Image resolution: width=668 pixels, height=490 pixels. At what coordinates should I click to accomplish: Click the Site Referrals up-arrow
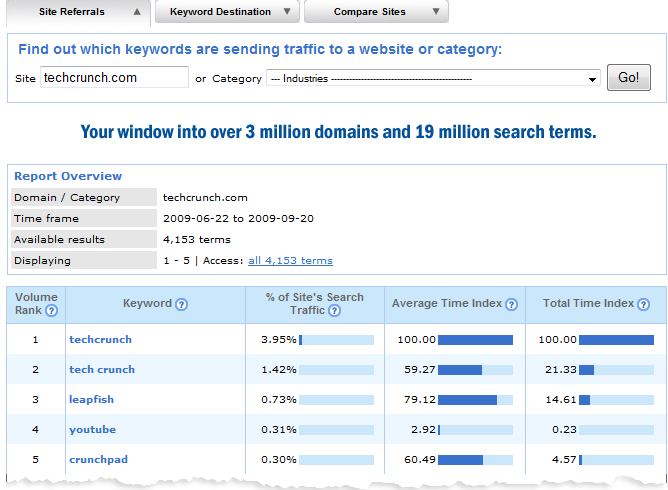pyautogui.click(x=137, y=12)
